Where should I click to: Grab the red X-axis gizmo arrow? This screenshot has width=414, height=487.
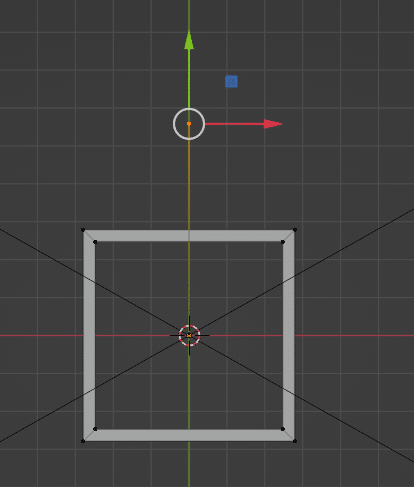pyautogui.click(x=273, y=124)
